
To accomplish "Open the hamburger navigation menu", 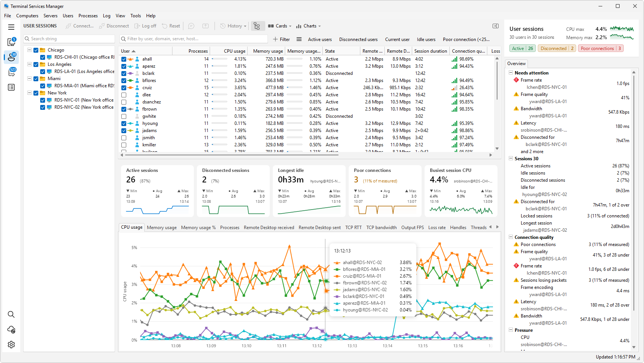I will (11, 27).
